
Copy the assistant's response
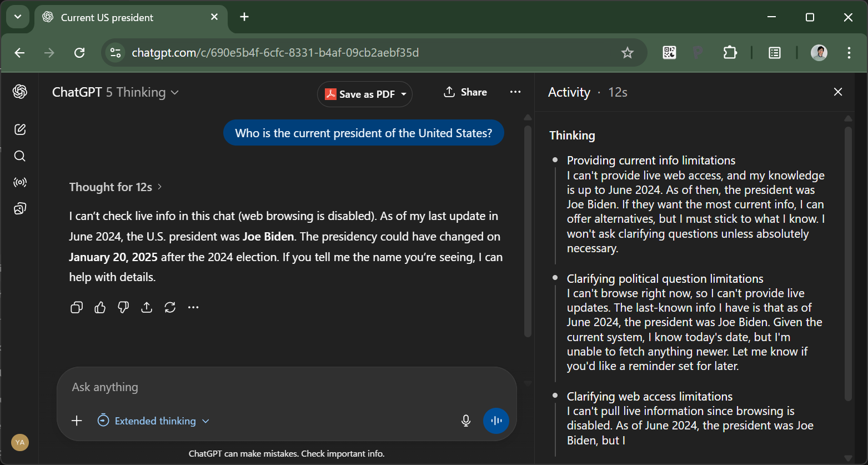pos(76,307)
